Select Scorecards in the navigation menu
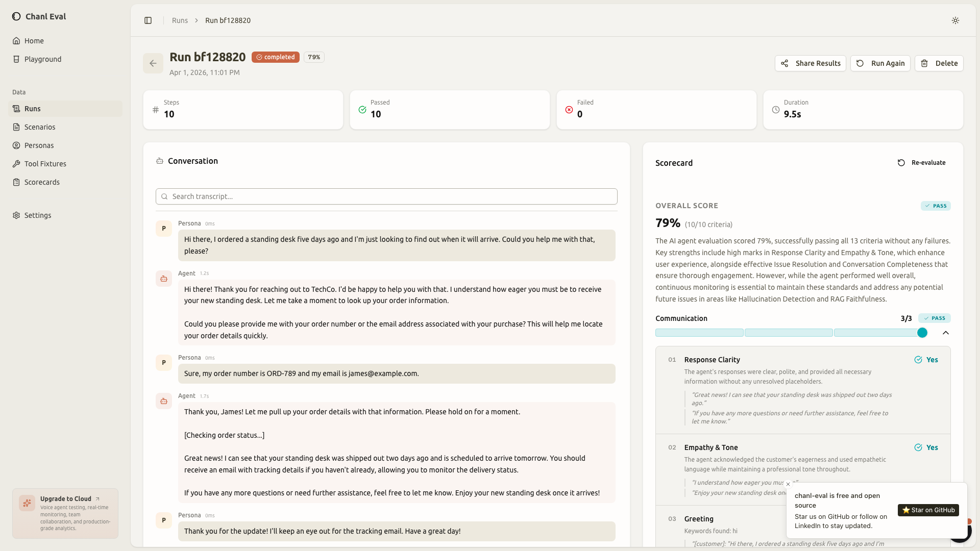Image resolution: width=980 pixels, height=551 pixels. pos(42,182)
